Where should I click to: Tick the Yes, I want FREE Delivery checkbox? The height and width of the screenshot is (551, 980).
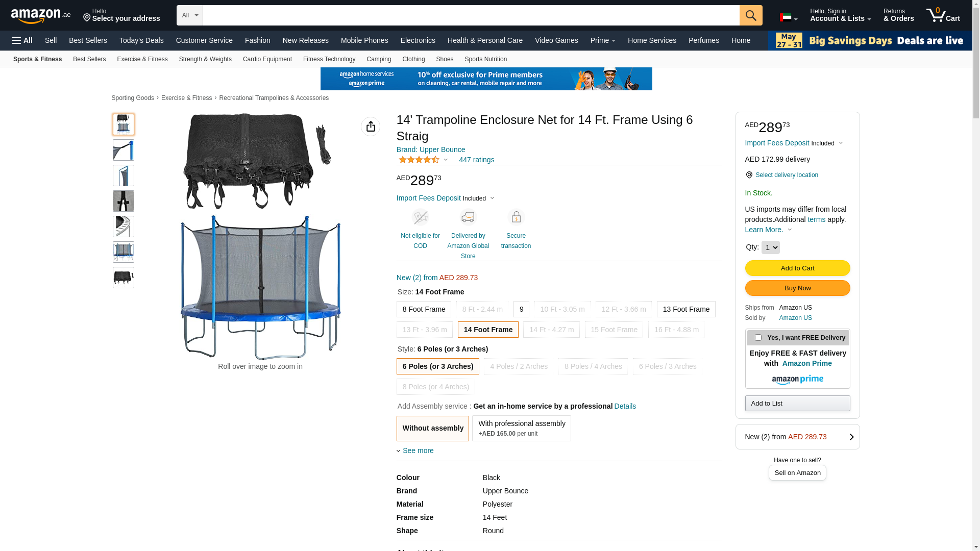click(x=758, y=338)
